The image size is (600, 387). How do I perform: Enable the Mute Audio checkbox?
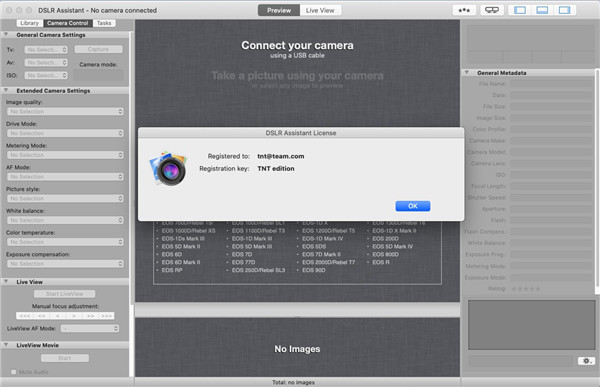point(14,372)
